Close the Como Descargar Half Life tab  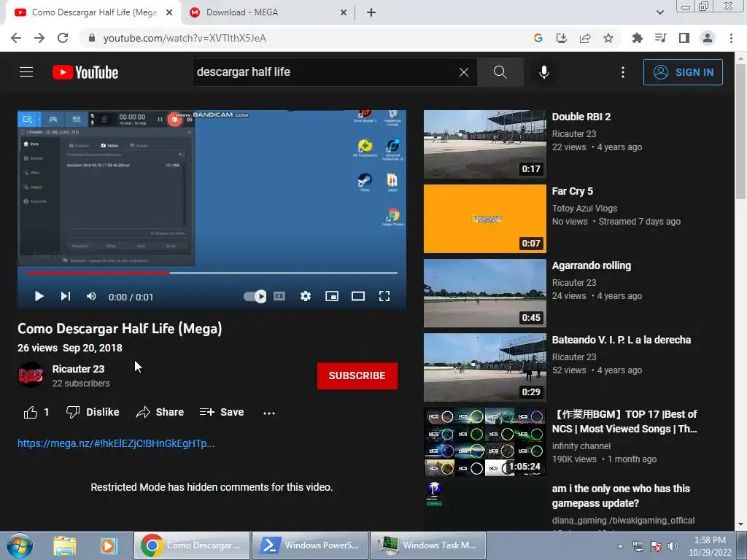[x=169, y=12]
